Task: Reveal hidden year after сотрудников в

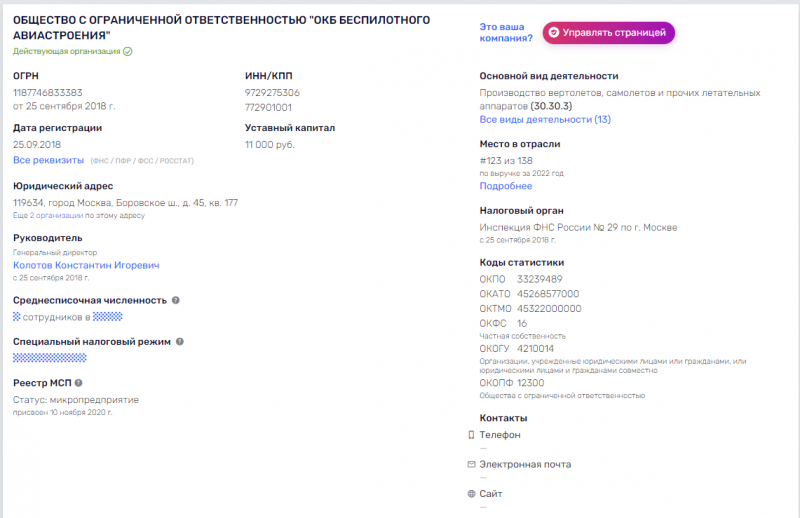Action: coord(108,317)
